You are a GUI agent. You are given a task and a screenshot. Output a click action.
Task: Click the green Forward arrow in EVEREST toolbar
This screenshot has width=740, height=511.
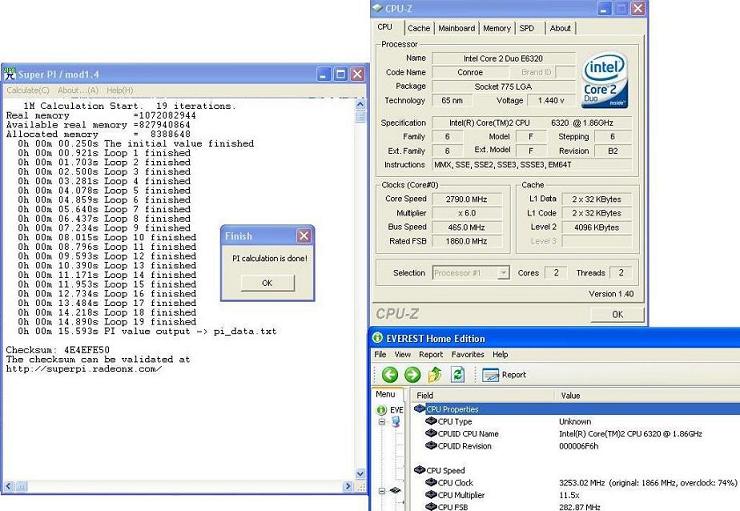click(x=412, y=375)
